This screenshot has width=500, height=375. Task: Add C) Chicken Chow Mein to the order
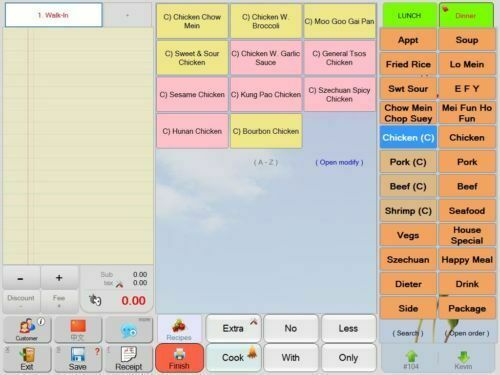point(192,21)
